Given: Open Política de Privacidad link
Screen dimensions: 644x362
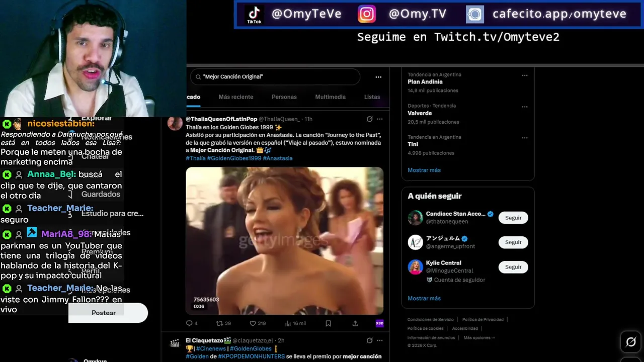Looking at the screenshot, I should pos(483,320).
